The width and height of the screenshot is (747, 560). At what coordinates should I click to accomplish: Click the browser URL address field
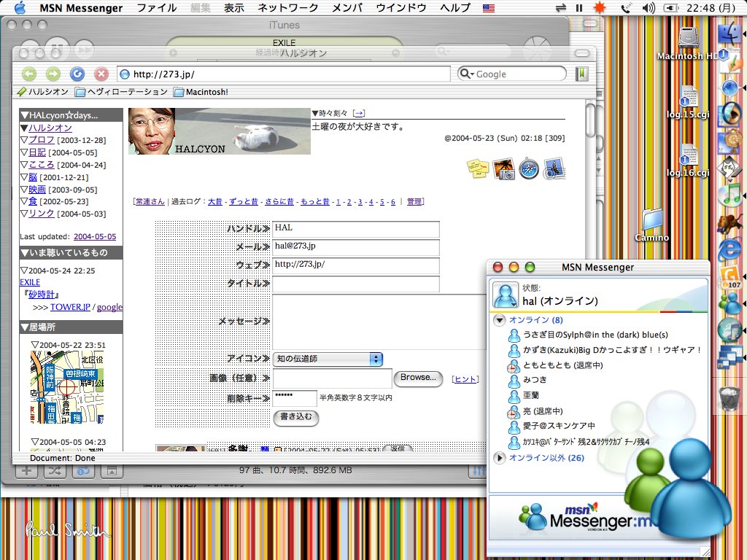(x=284, y=74)
